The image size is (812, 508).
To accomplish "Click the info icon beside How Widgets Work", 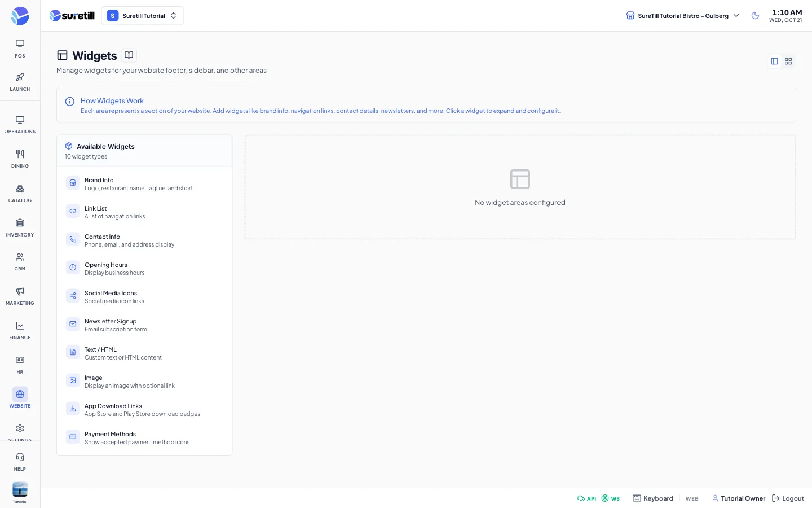I will [70, 102].
